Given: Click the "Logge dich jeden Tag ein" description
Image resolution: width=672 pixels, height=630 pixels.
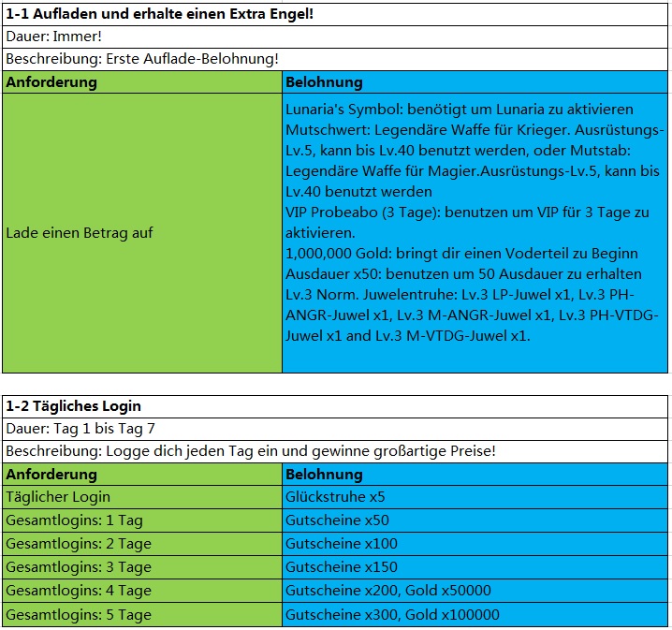Looking at the screenshot, I should [x=250, y=451].
